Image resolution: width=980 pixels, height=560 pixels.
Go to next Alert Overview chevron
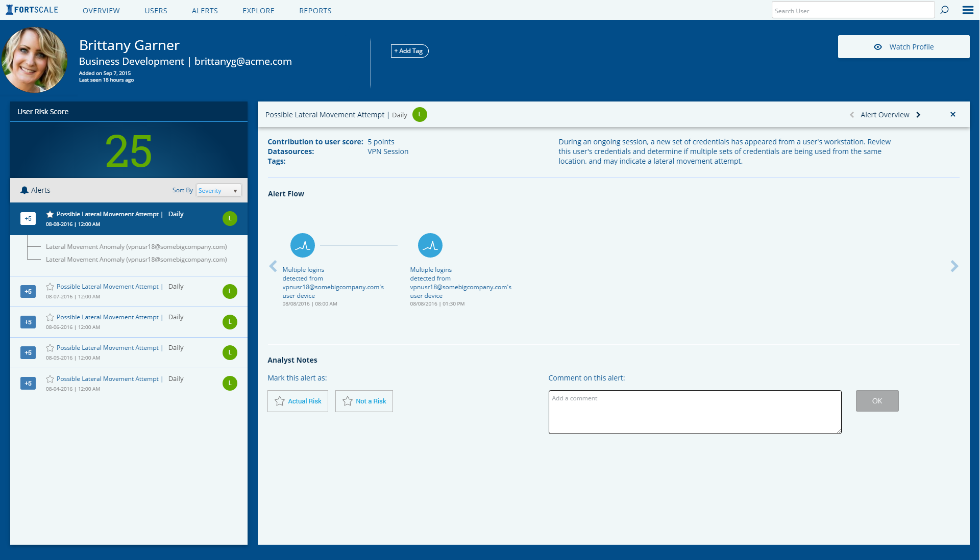[x=918, y=115]
